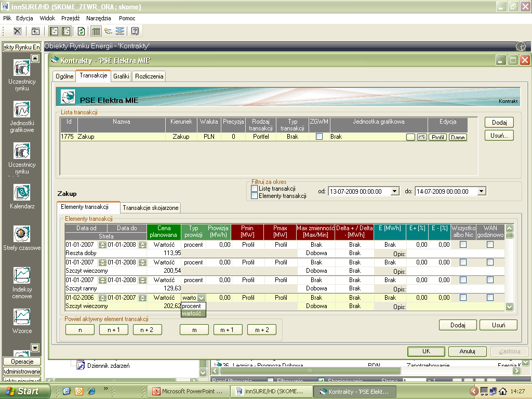Click the 'n + 1' duplicate button

click(x=114, y=329)
